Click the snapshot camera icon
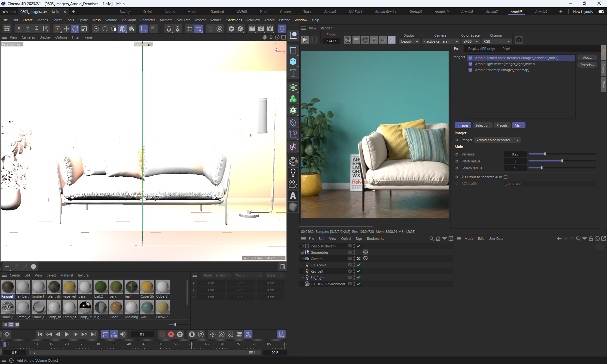This screenshot has width=607, height=364. click(x=518, y=40)
